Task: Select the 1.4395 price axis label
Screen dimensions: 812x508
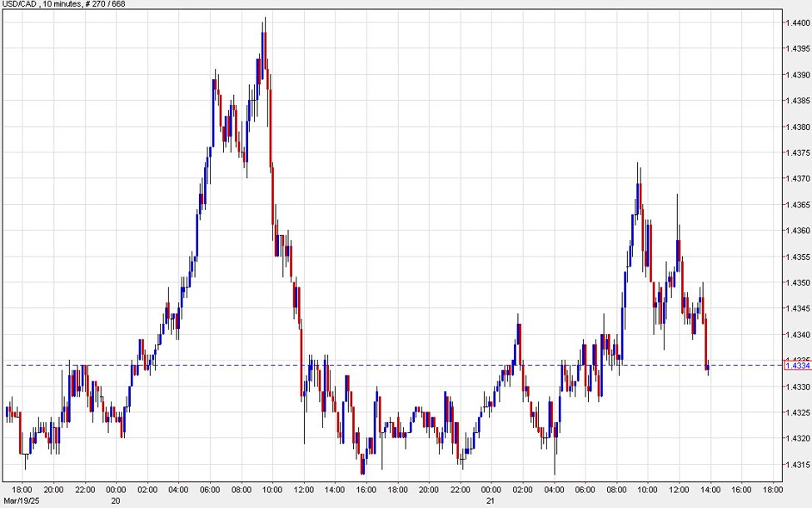Action: (x=797, y=49)
